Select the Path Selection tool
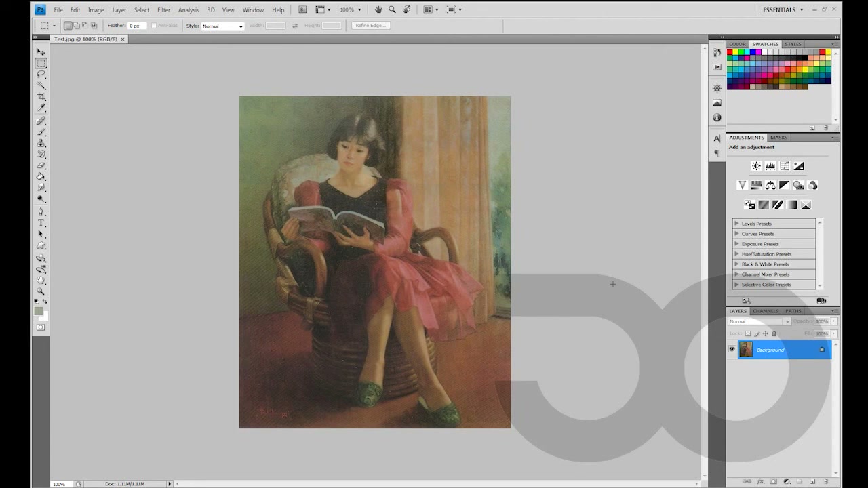Screen dimensions: 868x488 [x=41, y=234]
